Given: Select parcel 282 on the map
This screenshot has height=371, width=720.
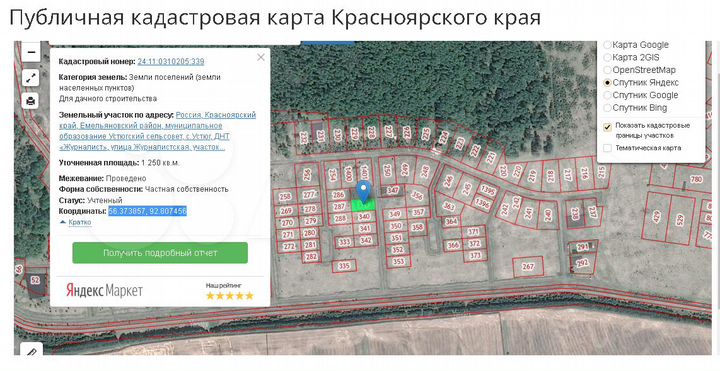Looking at the screenshot, I should 311,257.
